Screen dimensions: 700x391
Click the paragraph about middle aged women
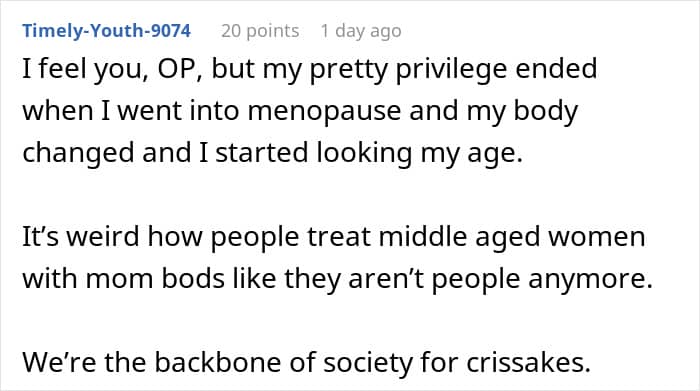coord(338,258)
